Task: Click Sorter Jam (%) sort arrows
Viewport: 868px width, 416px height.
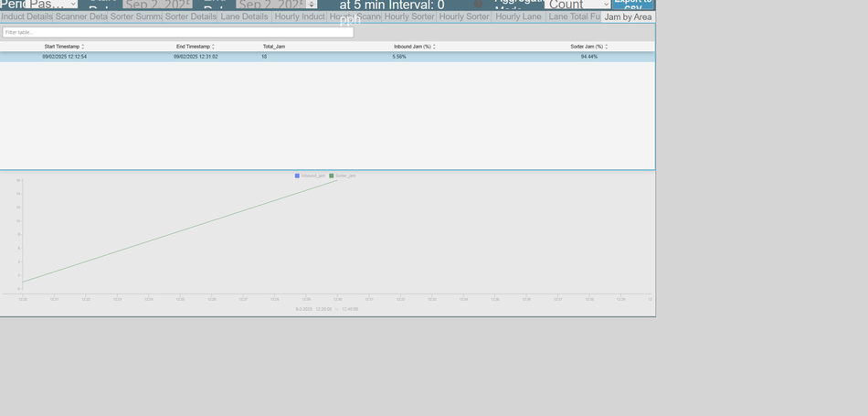Action: (x=606, y=47)
